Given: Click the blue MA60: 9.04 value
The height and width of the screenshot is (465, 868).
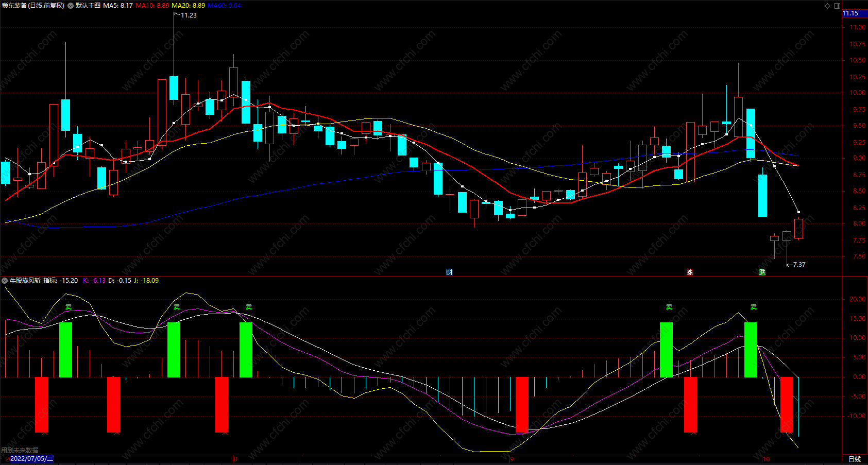Looking at the screenshot, I should tap(224, 6).
